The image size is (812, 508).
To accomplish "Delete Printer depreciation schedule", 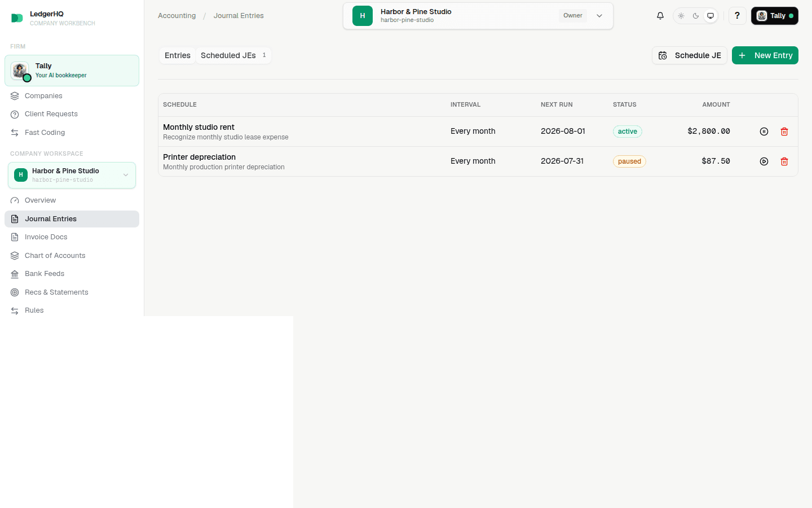I will [784, 161].
